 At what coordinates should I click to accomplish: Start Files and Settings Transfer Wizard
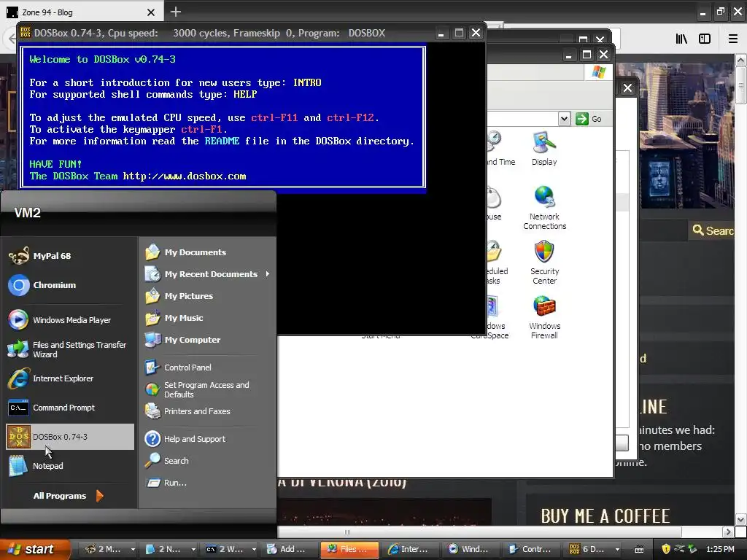[69, 349]
